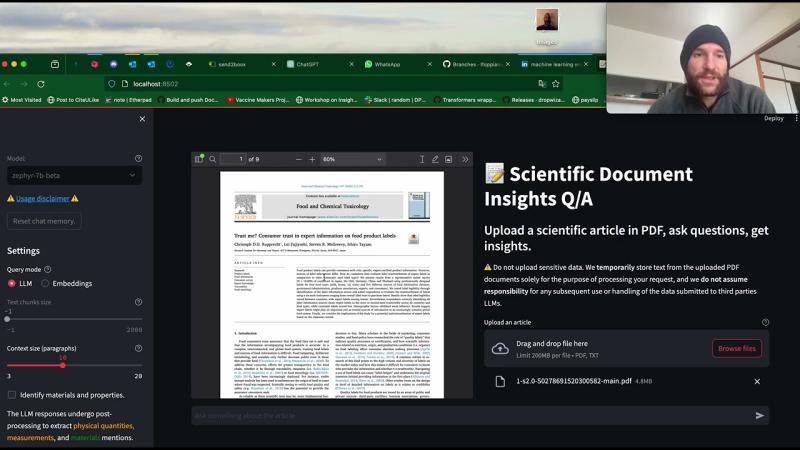Select Embeddings query mode
Image resolution: width=800 pixels, height=450 pixels.
point(67,283)
